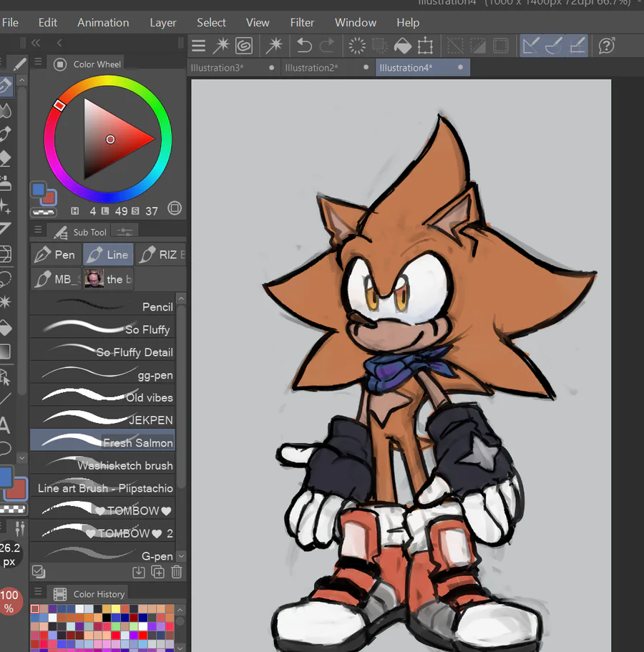Toggle Show selection border icon

(501, 46)
